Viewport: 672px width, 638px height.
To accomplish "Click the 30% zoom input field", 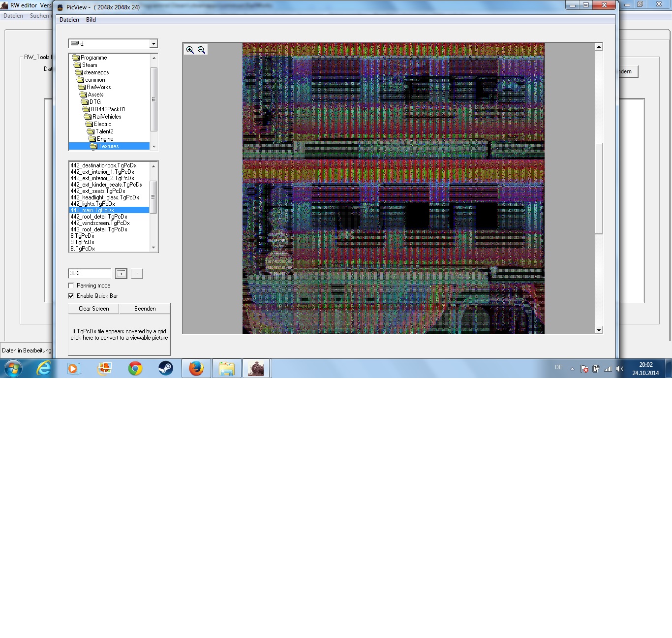I will pos(90,273).
